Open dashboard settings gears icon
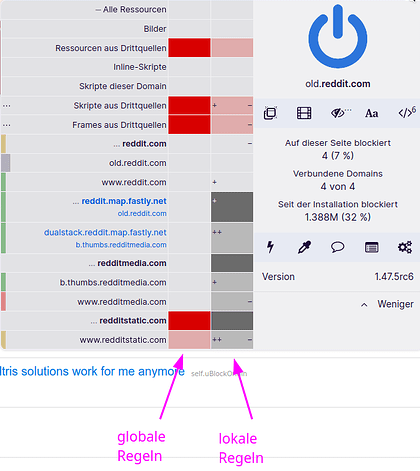 (x=405, y=247)
